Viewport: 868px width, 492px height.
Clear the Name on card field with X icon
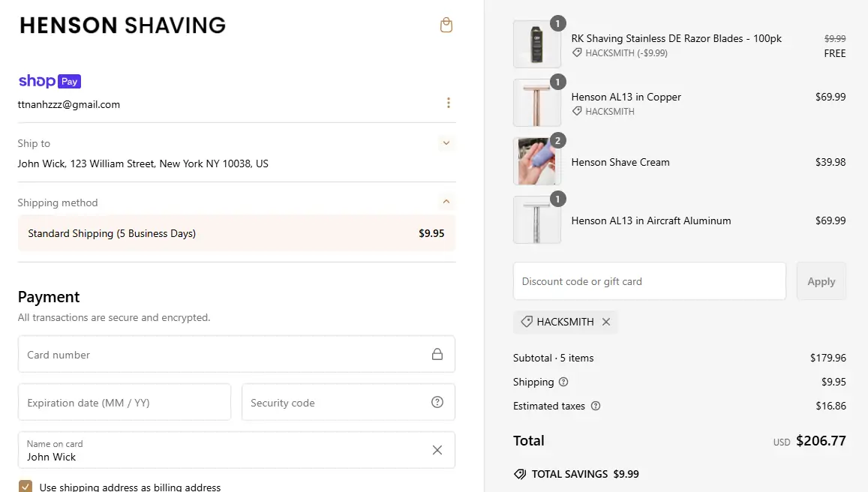(437, 450)
